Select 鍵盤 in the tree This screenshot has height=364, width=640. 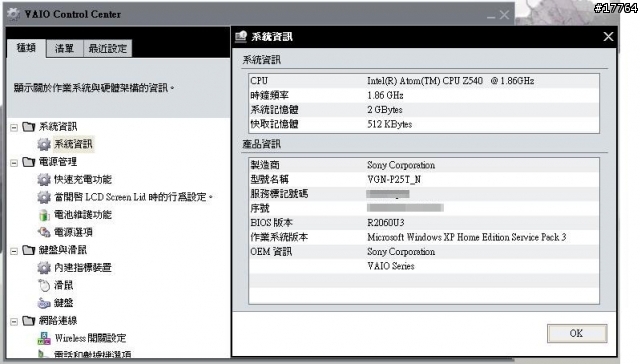pos(64,303)
